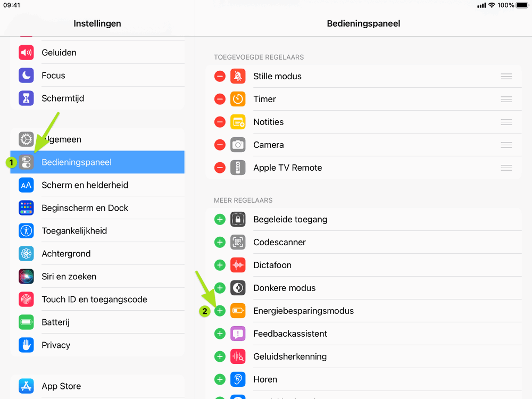
Task: Remove the Camera control
Action: pos(220,145)
